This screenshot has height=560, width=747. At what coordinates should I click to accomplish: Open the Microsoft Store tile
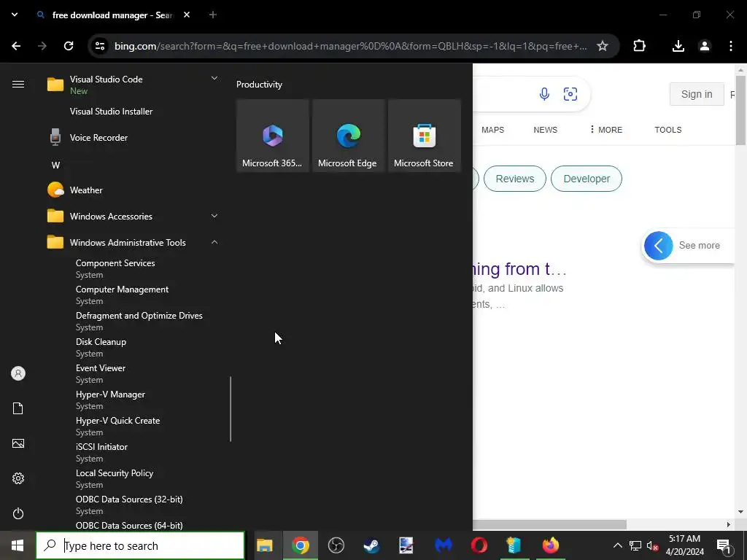[424, 136]
